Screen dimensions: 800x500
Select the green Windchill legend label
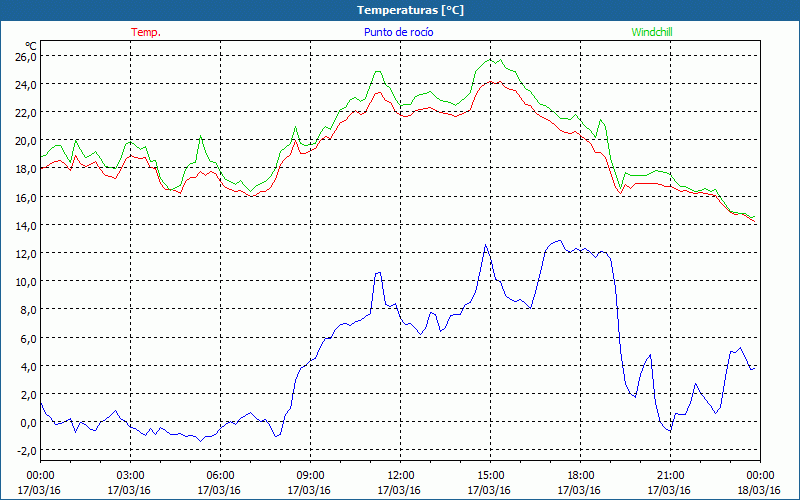pos(652,32)
